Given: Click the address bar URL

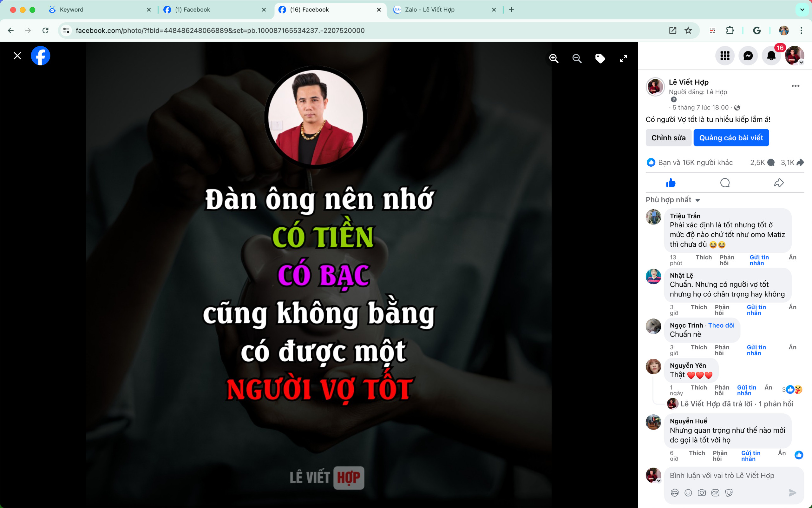Looking at the screenshot, I should point(220,30).
